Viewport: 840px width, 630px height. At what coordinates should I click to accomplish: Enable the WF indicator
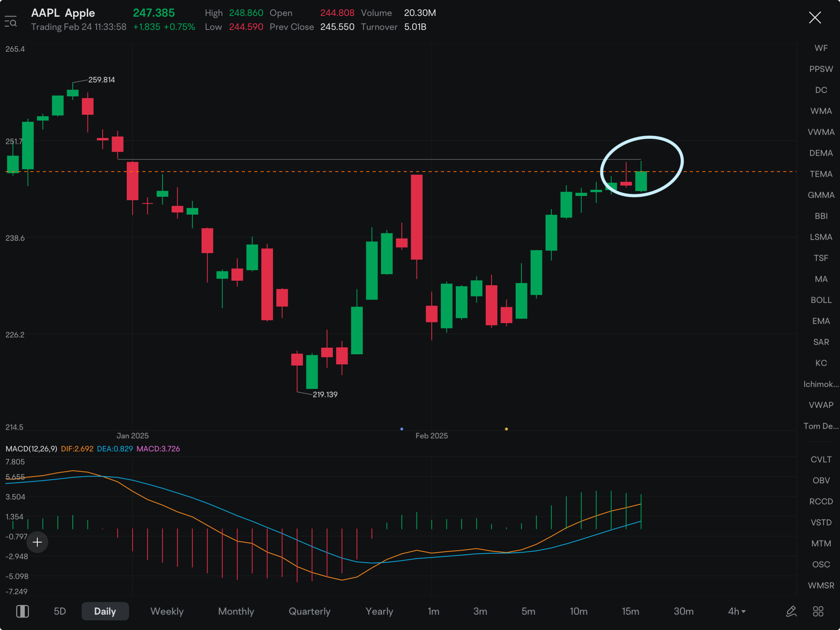click(x=821, y=48)
